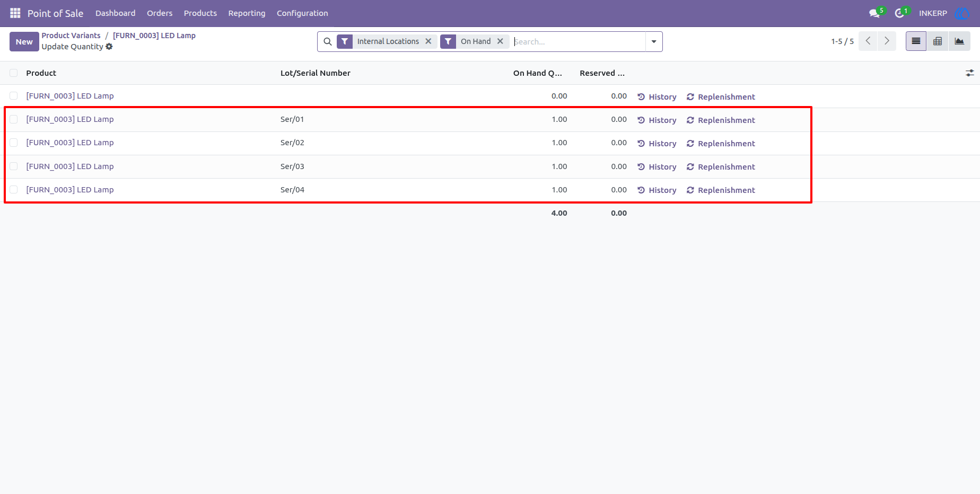Switch to list view
This screenshot has height=494, width=980.
pos(916,41)
